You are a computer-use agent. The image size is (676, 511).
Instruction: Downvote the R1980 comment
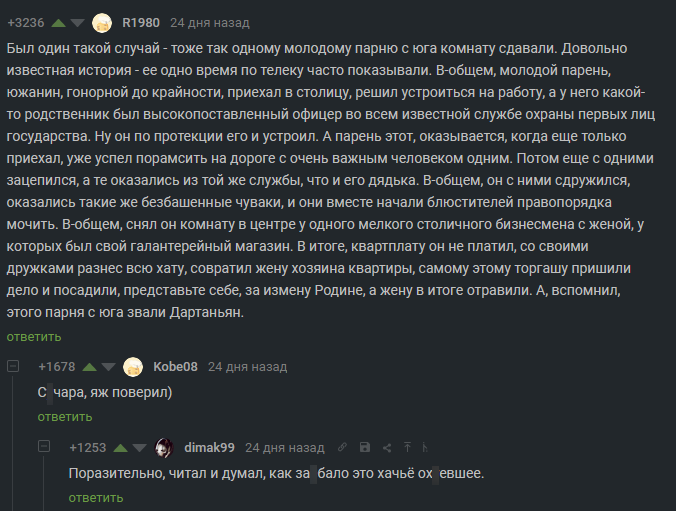(80, 21)
